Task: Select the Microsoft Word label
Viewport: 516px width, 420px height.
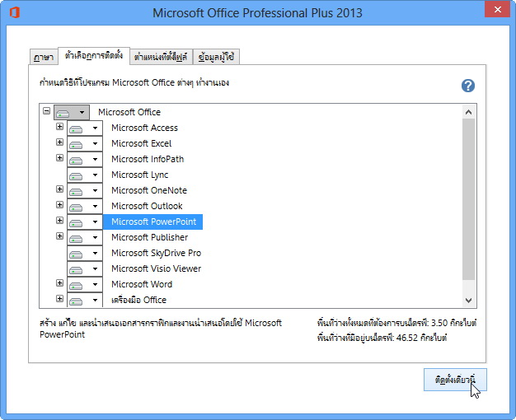Action: click(142, 284)
